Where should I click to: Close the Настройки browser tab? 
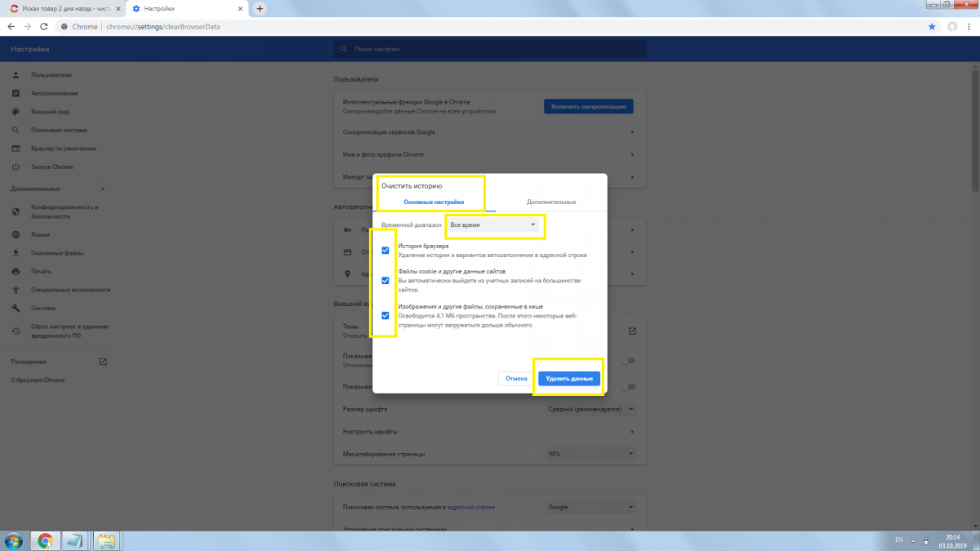tap(239, 9)
